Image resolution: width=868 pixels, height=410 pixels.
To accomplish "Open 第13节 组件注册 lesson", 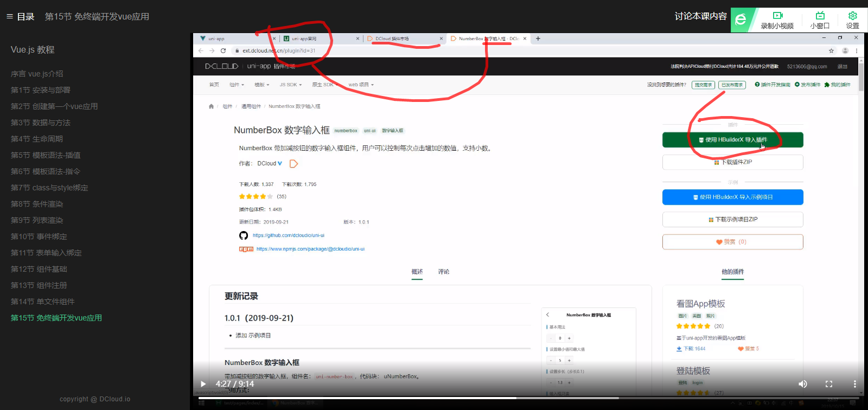I will pyautogui.click(x=39, y=285).
